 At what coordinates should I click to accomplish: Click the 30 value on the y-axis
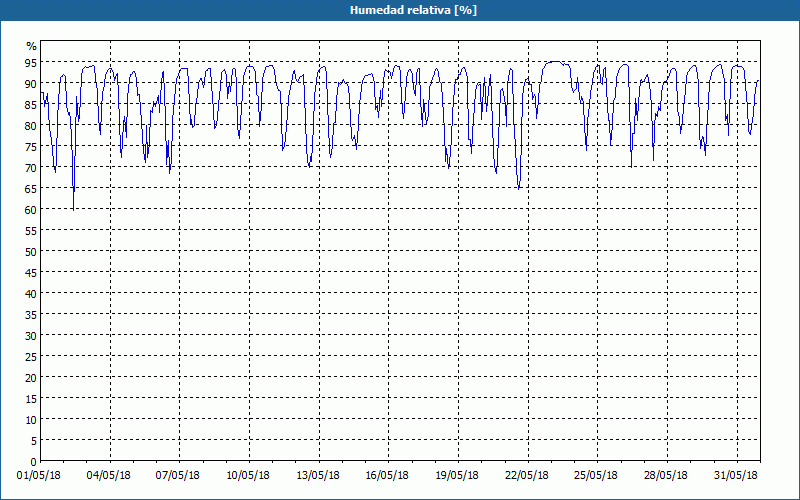(31, 336)
